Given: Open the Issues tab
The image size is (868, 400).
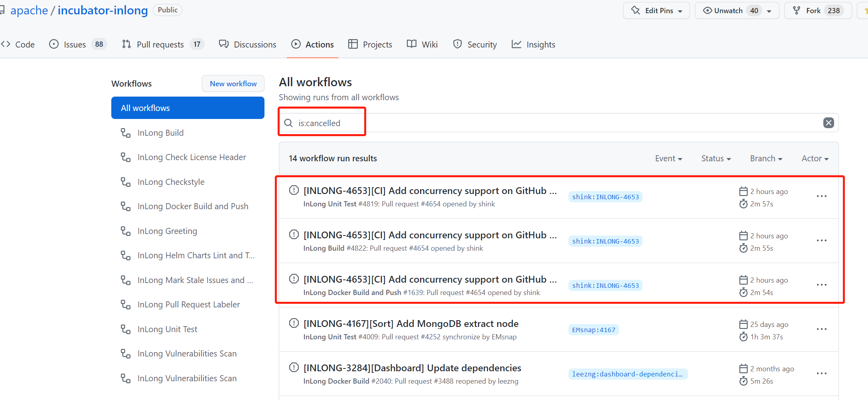Looking at the screenshot, I should pyautogui.click(x=77, y=44).
